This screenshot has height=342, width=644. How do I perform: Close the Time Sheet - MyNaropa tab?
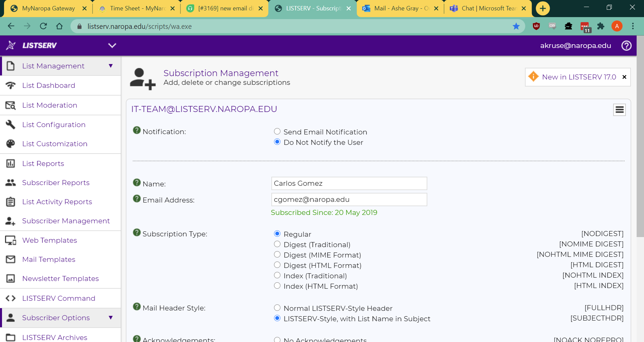173,8
